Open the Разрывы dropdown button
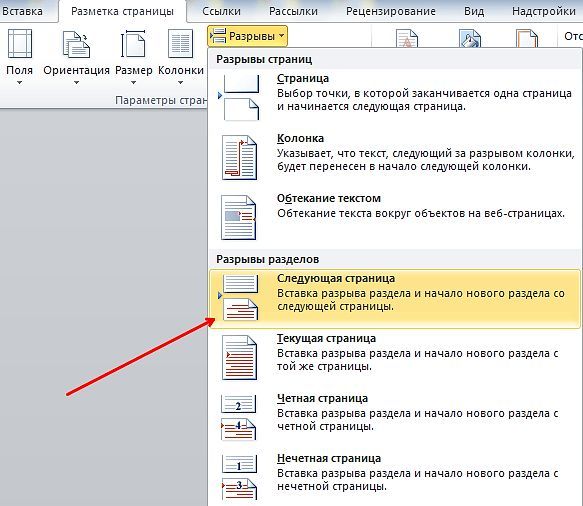This screenshot has width=583, height=506. point(247,36)
